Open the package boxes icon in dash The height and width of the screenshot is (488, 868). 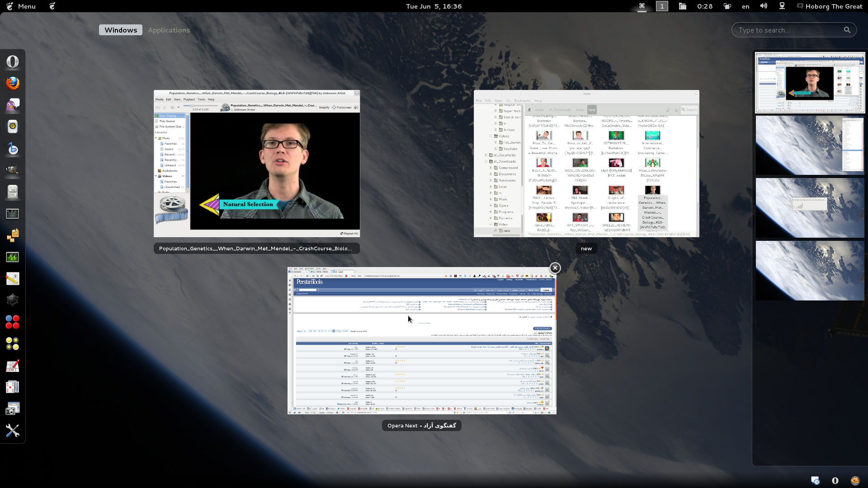pyautogui.click(x=13, y=235)
